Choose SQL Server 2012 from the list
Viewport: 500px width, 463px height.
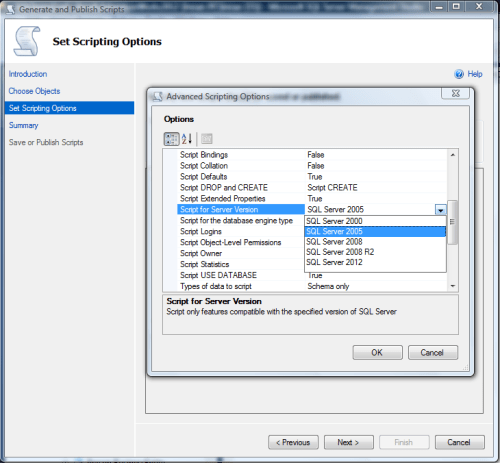(x=375, y=262)
